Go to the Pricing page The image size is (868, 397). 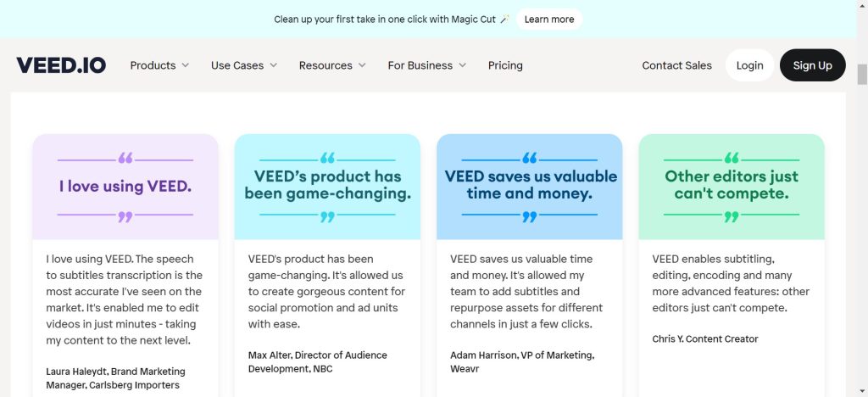tap(505, 65)
